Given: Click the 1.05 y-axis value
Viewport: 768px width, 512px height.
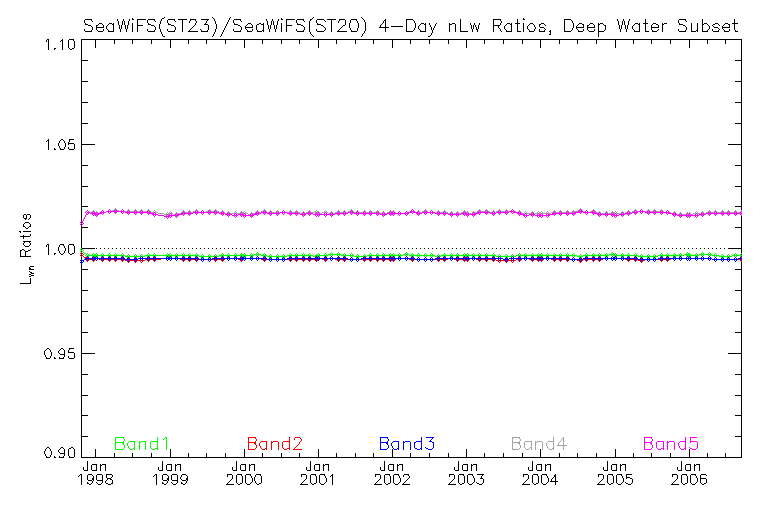Looking at the screenshot, I should coord(60,145).
